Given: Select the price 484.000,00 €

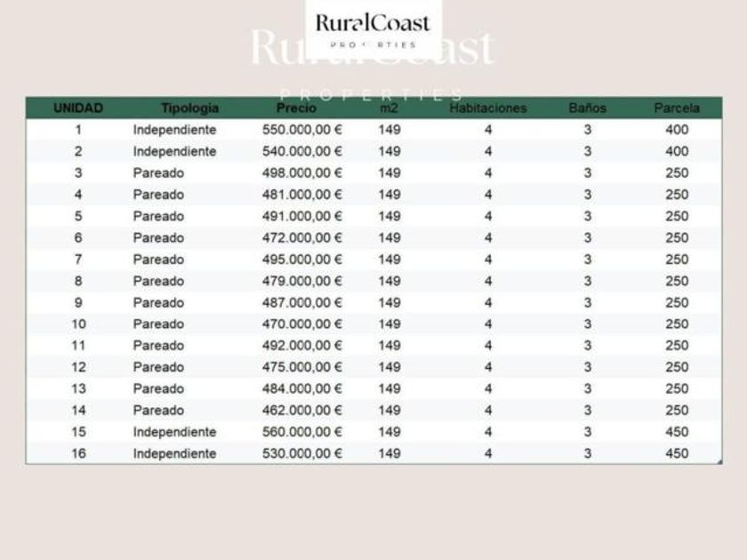Looking at the screenshot, I should tap(302, 388).
